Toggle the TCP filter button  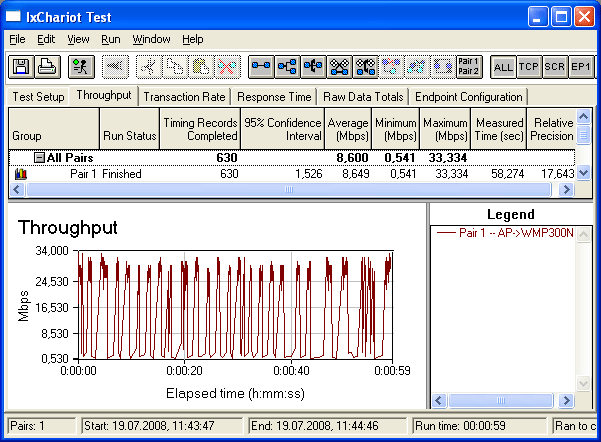[529, 67]
